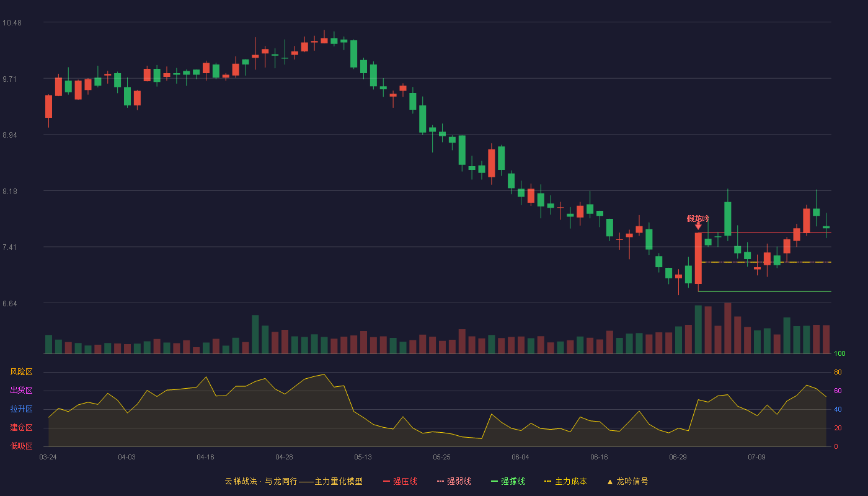Screen dimensions: 868x496
Task: Click the tall red candle below 假龙吟
Action: 698,259
